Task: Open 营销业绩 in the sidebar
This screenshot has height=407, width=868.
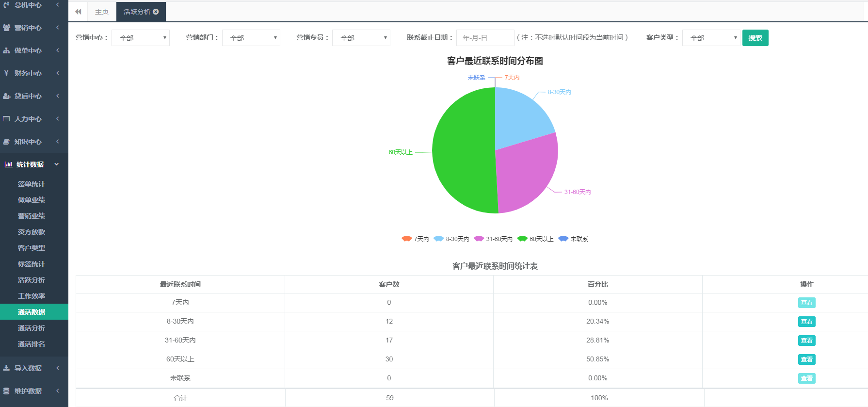Action: (32, 216)
